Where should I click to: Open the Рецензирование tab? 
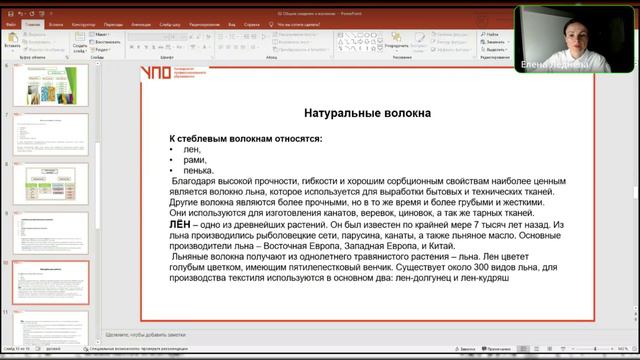click(204, 24)
